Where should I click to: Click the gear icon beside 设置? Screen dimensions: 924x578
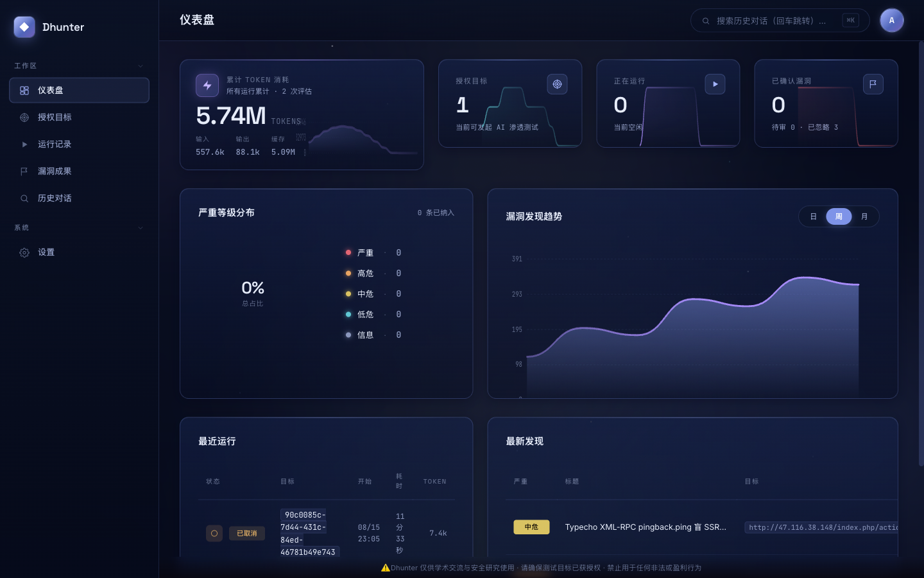tap(24, 252)
